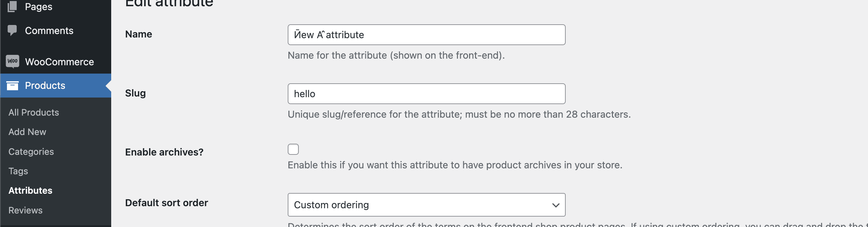Open WooCommerce via its Woo logo icon

[x=13, y=61]
